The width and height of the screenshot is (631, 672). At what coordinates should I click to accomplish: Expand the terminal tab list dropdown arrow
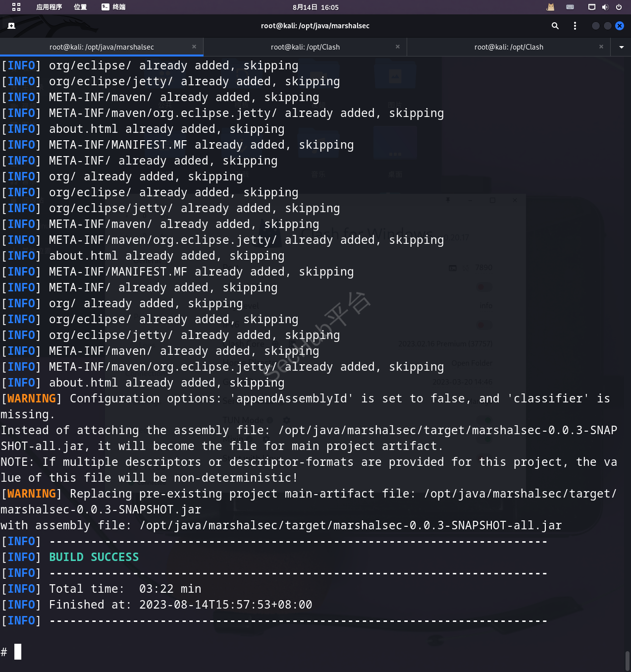pyautogui.click(x=621, y=47)
